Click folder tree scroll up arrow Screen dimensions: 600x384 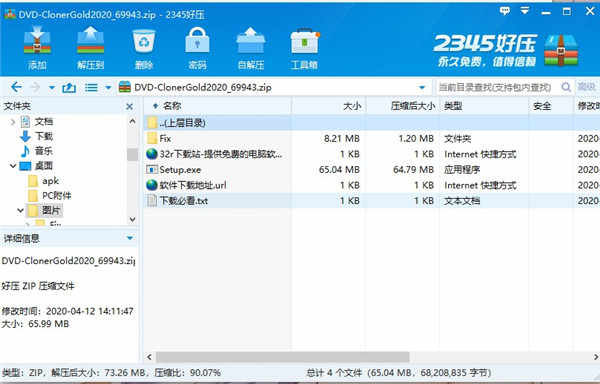point(132,121)
